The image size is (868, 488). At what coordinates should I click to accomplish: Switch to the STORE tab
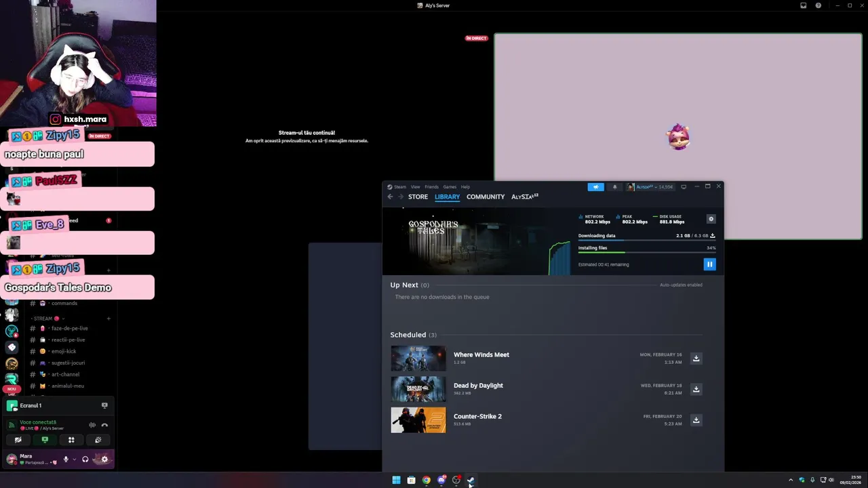click(418, 197)
